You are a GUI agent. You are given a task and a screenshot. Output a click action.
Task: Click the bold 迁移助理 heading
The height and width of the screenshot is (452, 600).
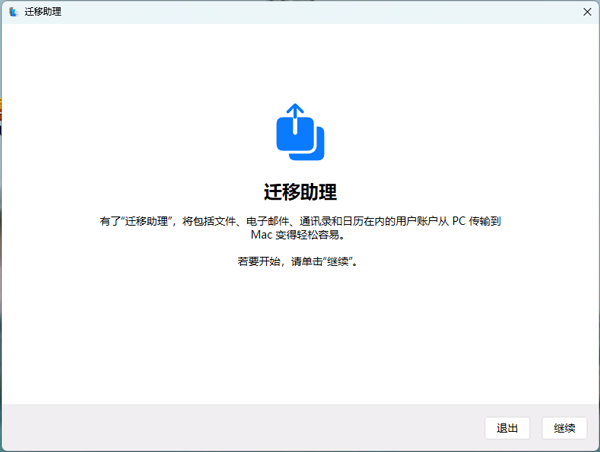pos(300,192)
